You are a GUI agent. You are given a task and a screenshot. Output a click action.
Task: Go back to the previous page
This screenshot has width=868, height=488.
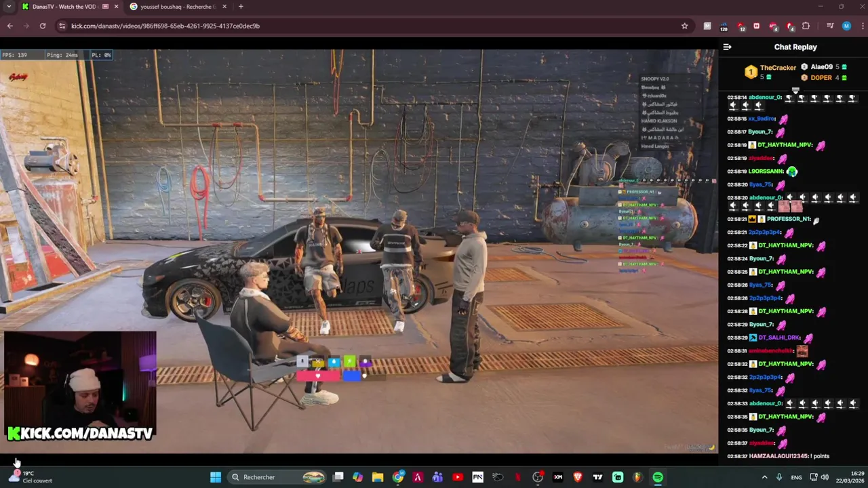click(9, 26)
